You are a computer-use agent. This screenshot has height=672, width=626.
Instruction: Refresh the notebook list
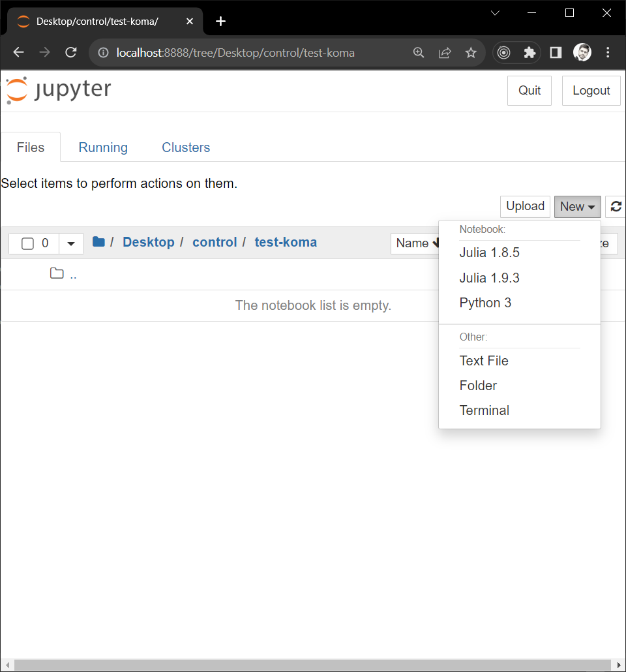tap(616, 207)
